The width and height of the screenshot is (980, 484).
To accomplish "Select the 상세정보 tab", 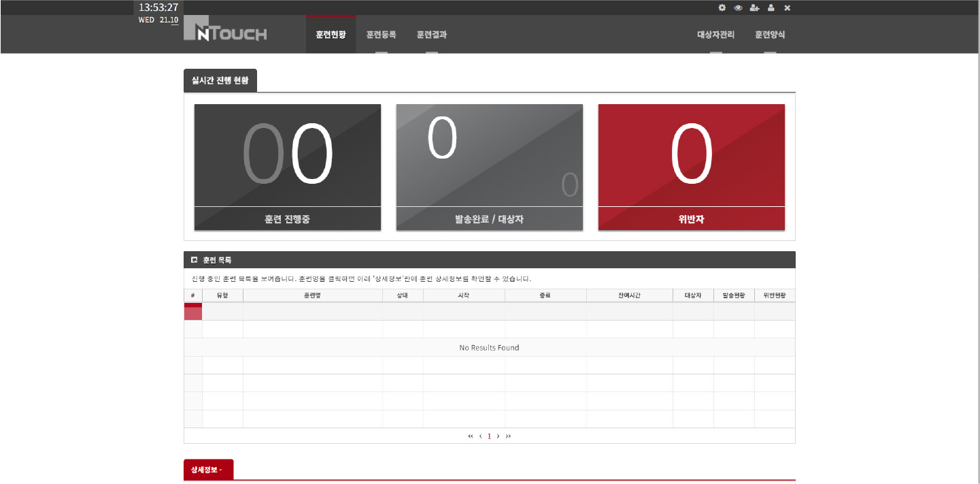I will (208, 470).
